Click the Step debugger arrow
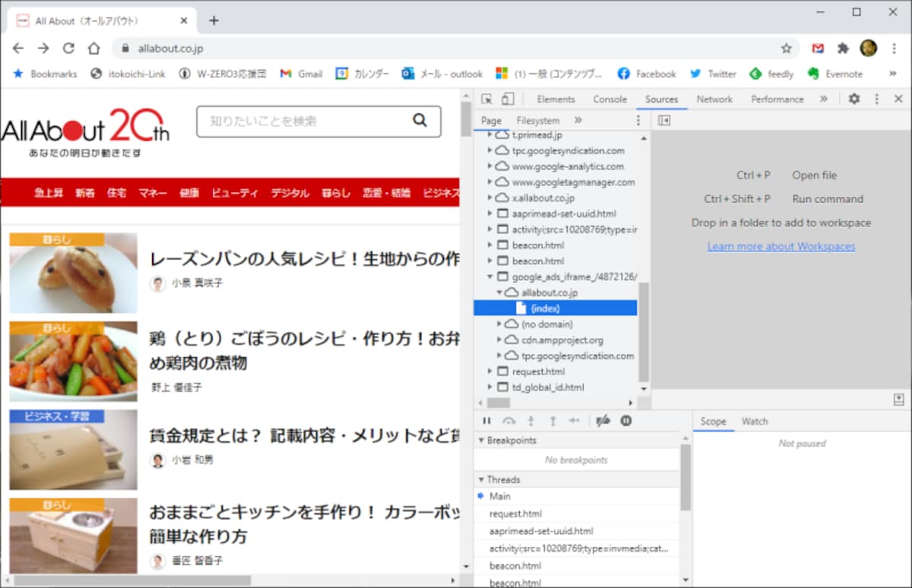Screen dimensions: 912x588 (x=575, y=421)
